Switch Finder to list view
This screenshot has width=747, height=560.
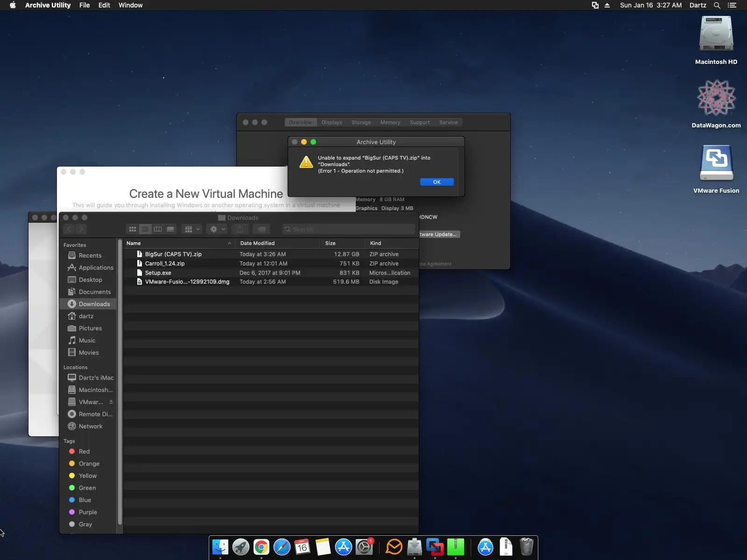[x=145, y=229]
